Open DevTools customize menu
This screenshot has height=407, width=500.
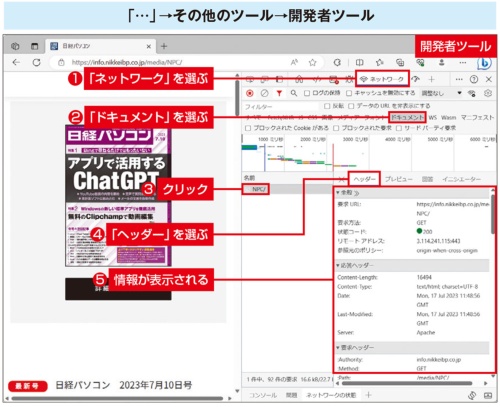[x=459, y=79]
